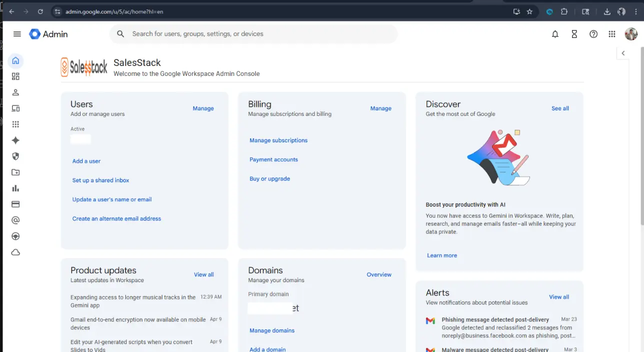The width and height of the screenshot is (644, 352).
Task: Open Chrome's three-dot menu
Action: pos(636,11)
